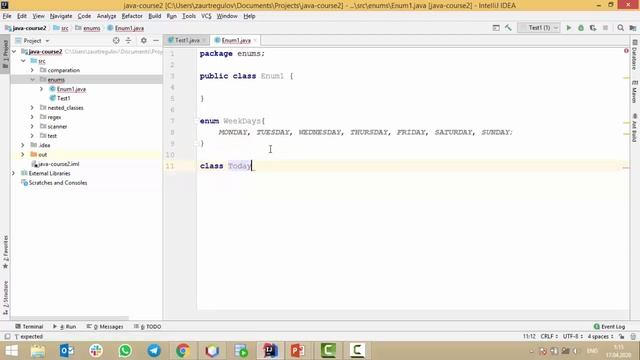The image size is (640, 360).
Task: Open WhatsApp from the taskbar
Action: (125, 351)
